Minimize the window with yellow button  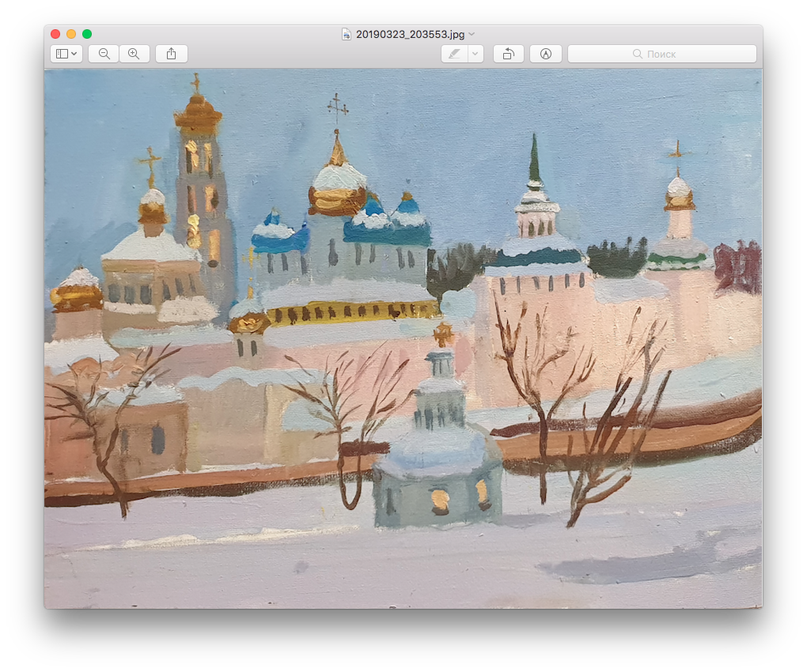coord(71,34)
